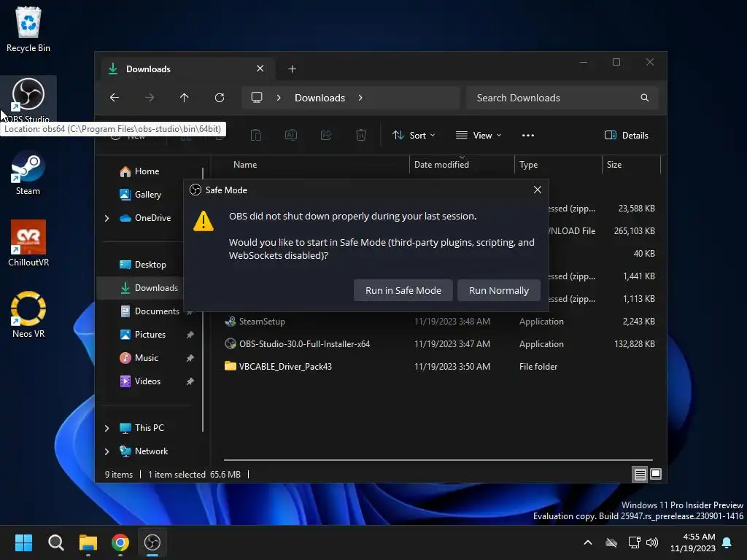The width and height of the screenshot is (747, 560).
Task: Open Videos in quick access
Action: coord(141,381)
